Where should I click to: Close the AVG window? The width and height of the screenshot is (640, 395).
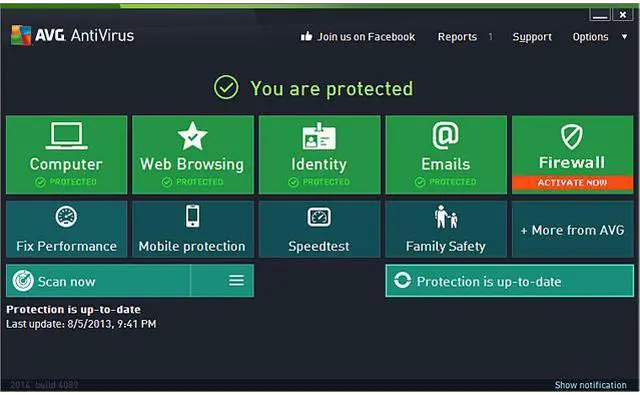pyautogui.click(x=623, y=15)
